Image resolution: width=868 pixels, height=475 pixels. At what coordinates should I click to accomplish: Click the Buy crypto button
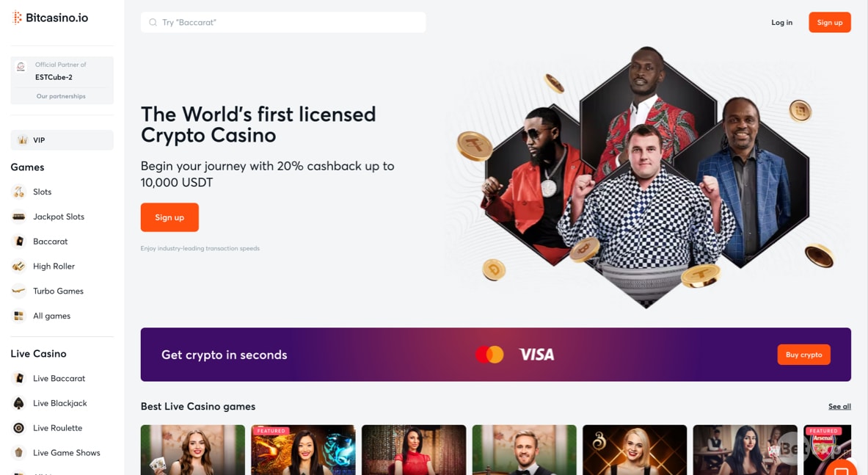803,355
